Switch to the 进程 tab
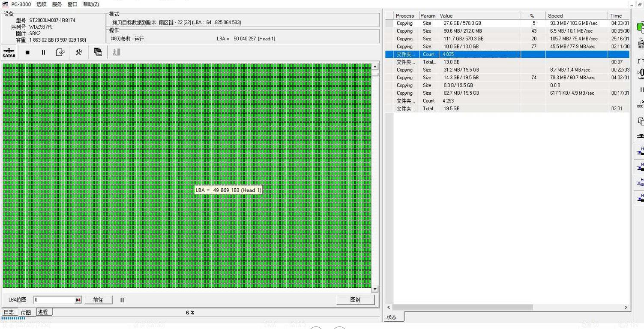 click(x=43, y=312)
